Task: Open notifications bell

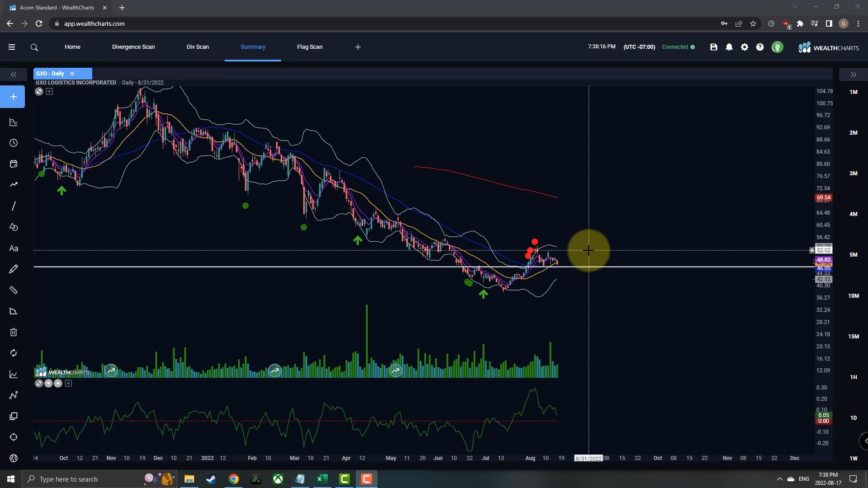Action: click(729, 47)
